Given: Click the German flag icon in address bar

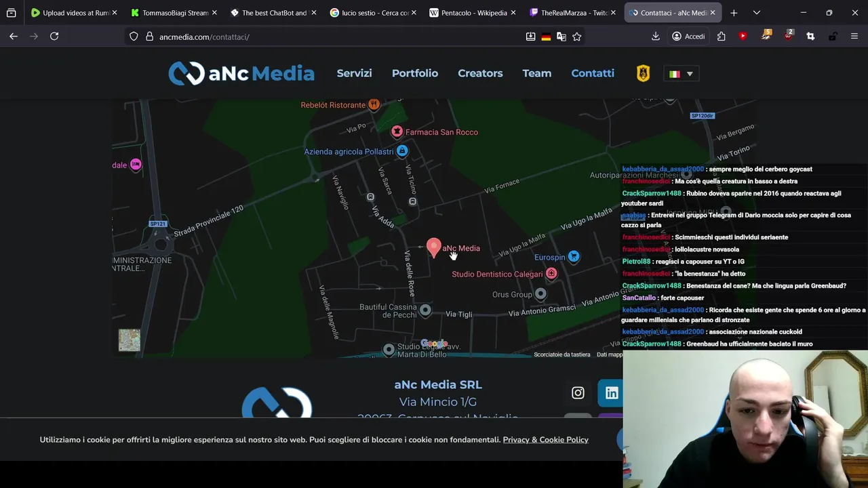Looking at the screenshot, I should coord(546,37).
